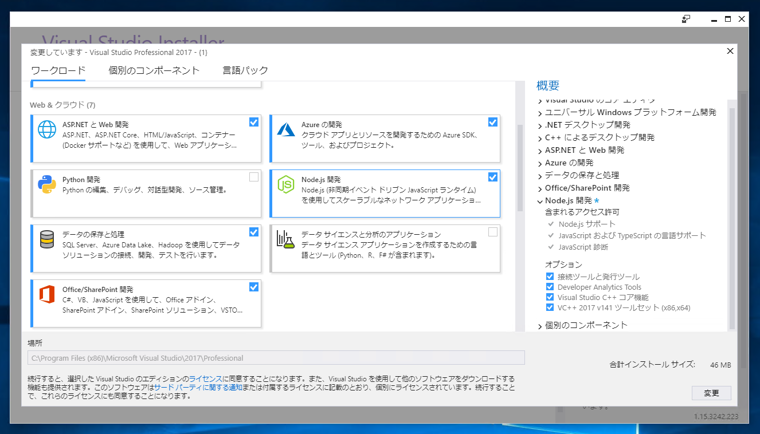The height and width of the screenshot is (434, 760).
Task: Check the Python 開発 workload checkbox
Action: point(254,177)
